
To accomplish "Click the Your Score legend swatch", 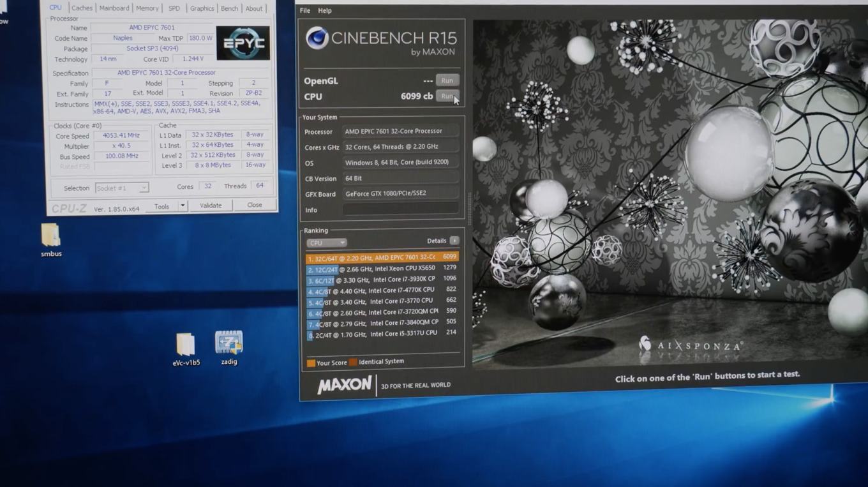I will click(311, 363).
